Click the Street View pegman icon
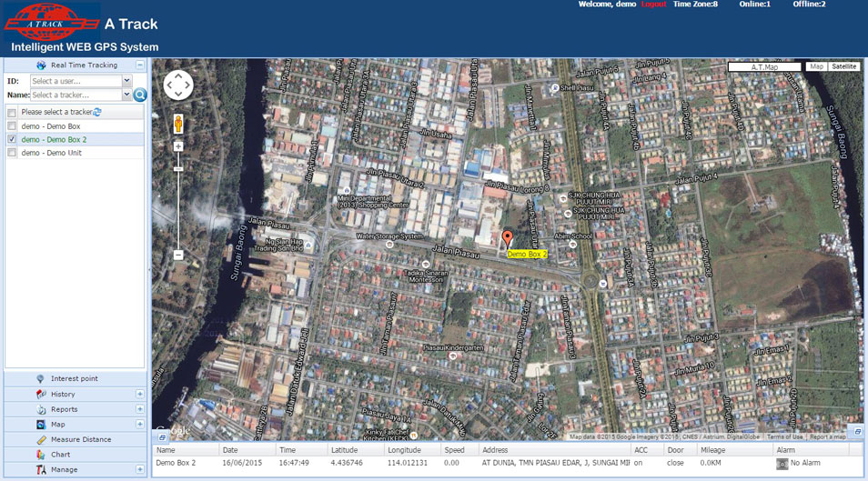This screenshot has width=868, height=481. pyautogui.click(x=178, y=124)
